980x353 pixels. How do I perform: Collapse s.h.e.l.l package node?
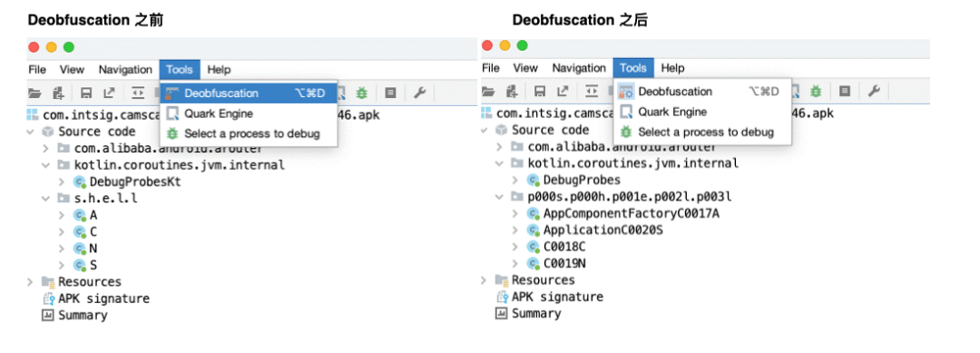coord(46,199)
